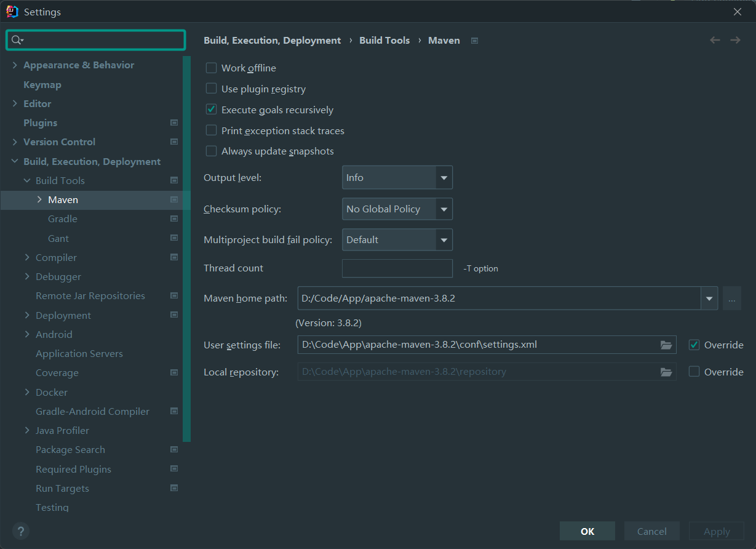Enable the Work offline checkbox

[211, 68]
